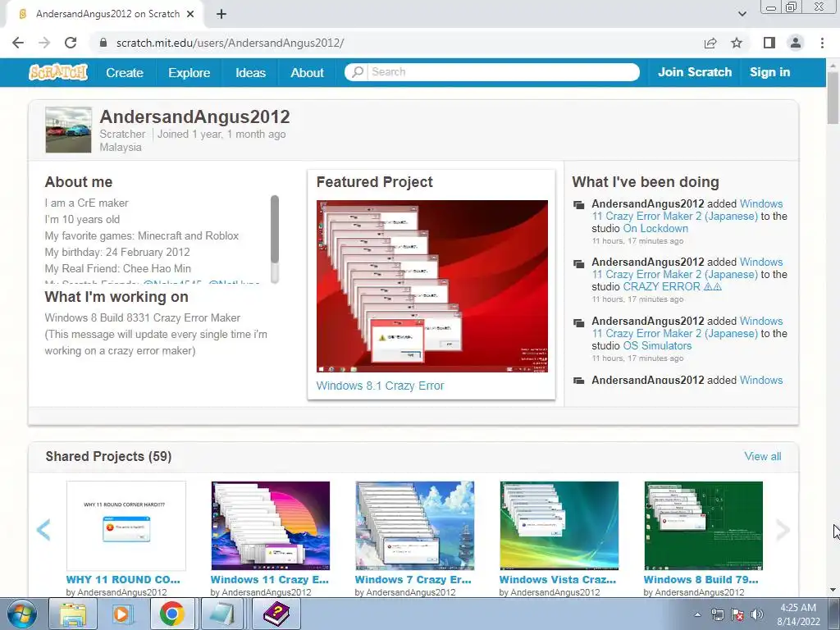The width and height of the screenshot is (840, 630).
Task: Open Windows 8 Build 79... project thumbnail
Action: (x=703, y=526)
